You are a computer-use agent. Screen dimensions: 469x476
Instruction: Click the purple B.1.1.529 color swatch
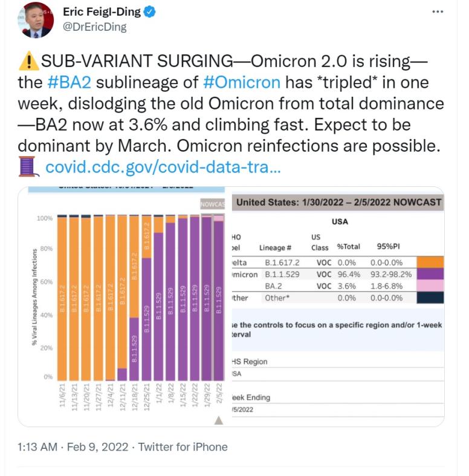tap(430, 274)
